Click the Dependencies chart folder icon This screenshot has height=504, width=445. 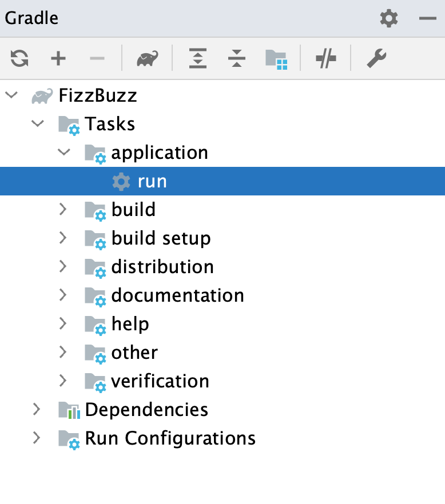click(69, 410)
